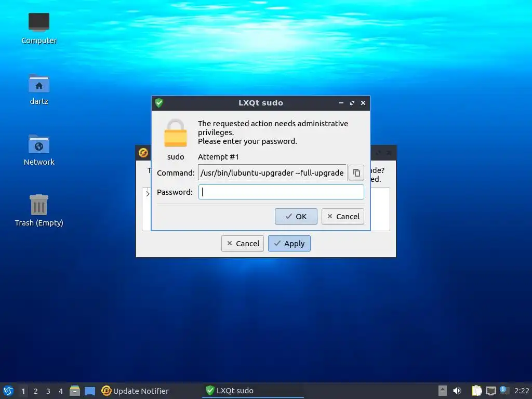Open the Lubuntu application menu
The height and width of the screenshot is (399, 532).
(x=8, y=391)
